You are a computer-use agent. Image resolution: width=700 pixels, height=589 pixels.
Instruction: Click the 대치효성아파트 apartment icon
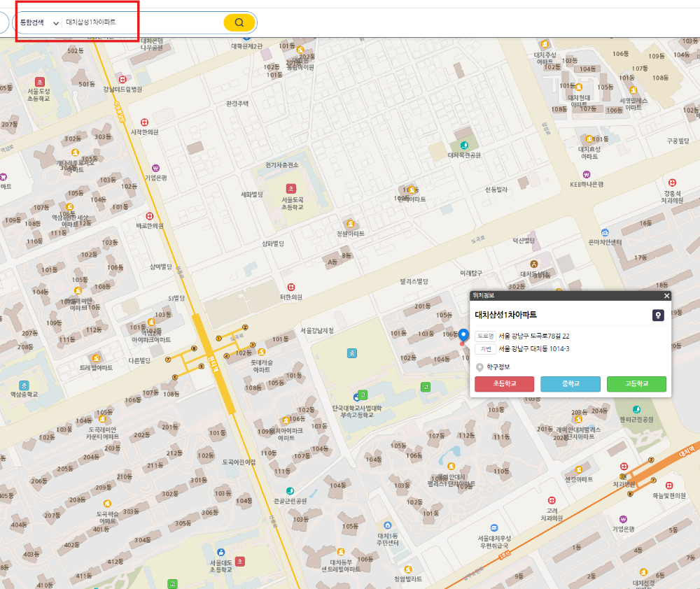point(589,139)
